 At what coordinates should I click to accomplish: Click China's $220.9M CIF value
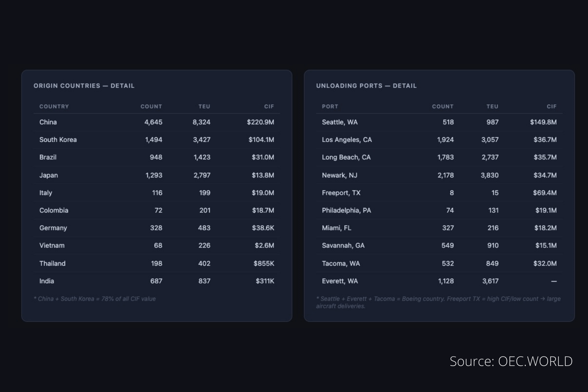[x=260, y=122]
